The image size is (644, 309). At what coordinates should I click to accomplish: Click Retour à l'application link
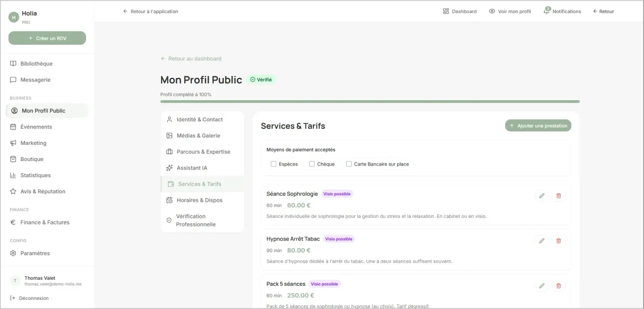150,11
